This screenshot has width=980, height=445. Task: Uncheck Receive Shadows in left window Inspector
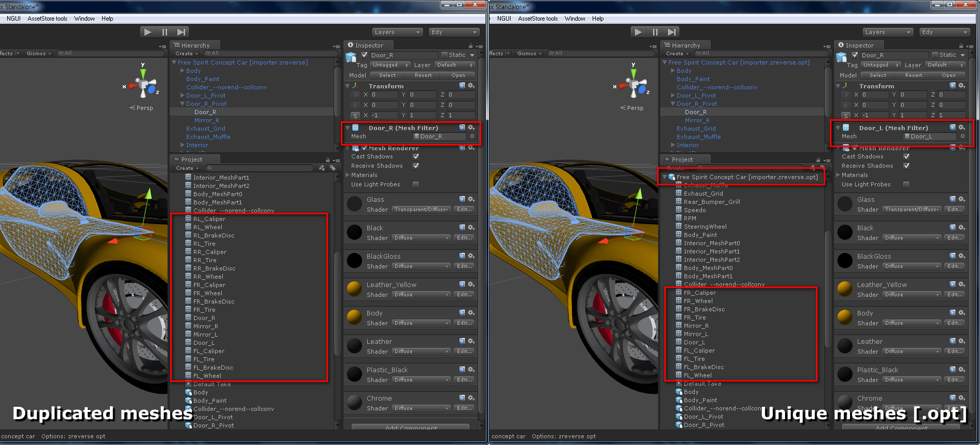(416, 166)
